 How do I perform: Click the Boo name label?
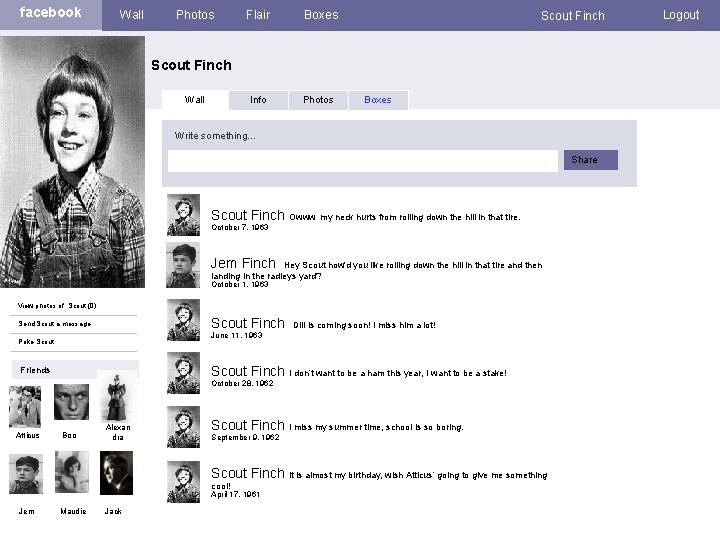[69, 435]
